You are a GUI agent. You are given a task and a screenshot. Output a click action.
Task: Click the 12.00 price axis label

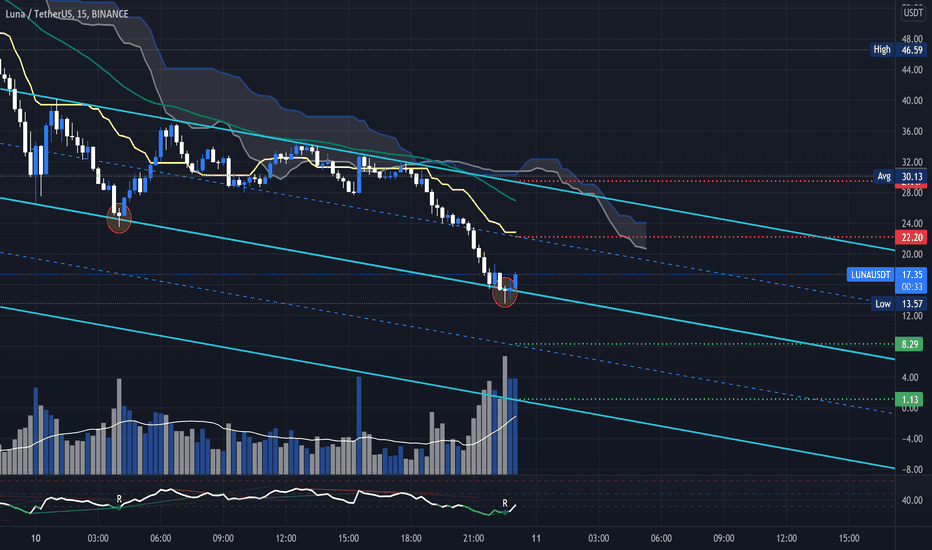tap(912, 316)
